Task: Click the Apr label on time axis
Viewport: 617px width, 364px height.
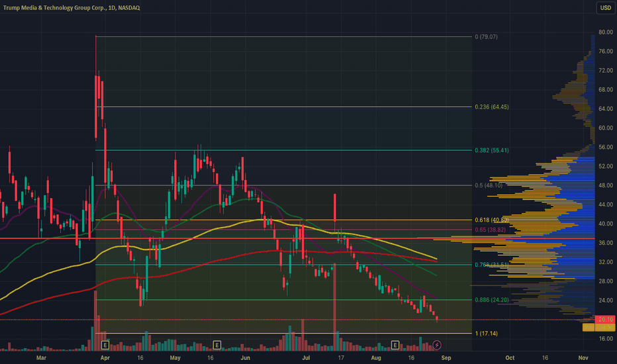Action: click(x=105, y=357)
